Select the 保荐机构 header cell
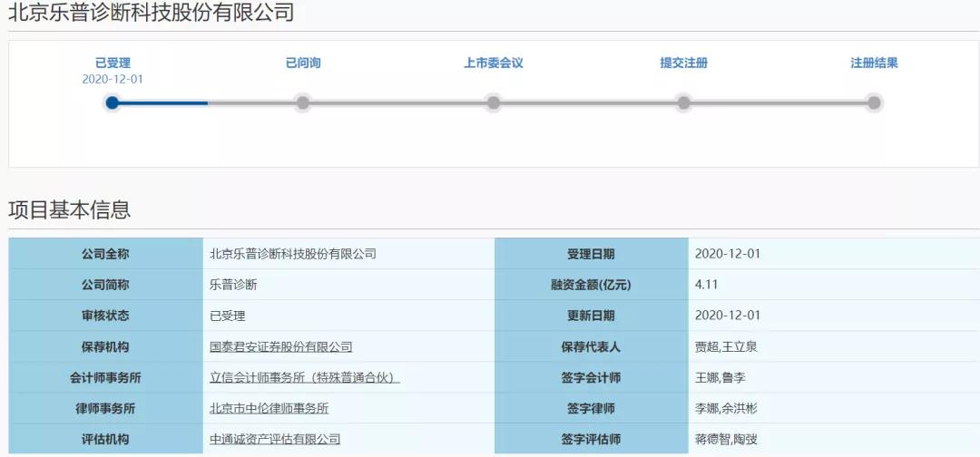Viewport: 980px width, 457px height. [105, 346]
